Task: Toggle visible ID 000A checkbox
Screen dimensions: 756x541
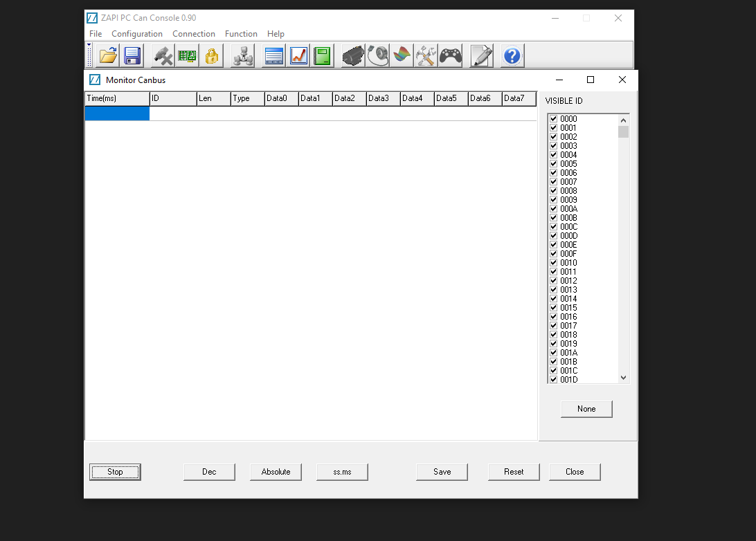Action: 554,209
